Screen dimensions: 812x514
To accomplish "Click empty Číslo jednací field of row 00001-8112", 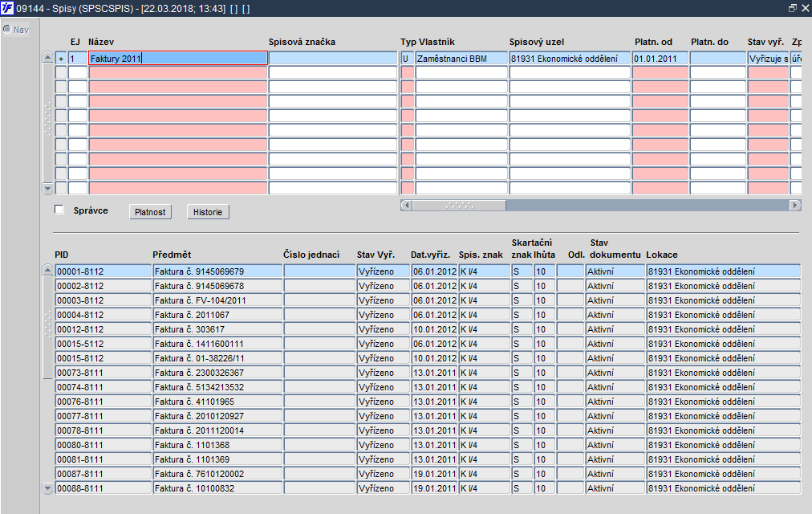I will pyautogui.click(x=319, y=271).
